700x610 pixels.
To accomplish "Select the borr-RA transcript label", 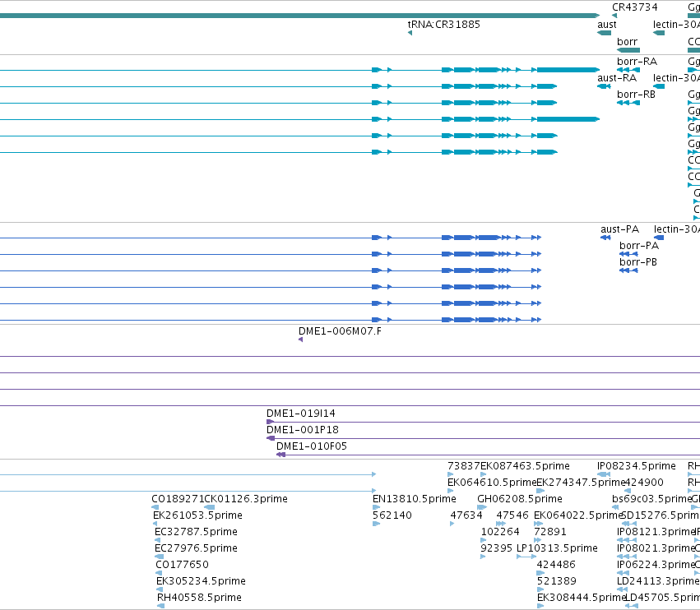I will click(637, 61).
